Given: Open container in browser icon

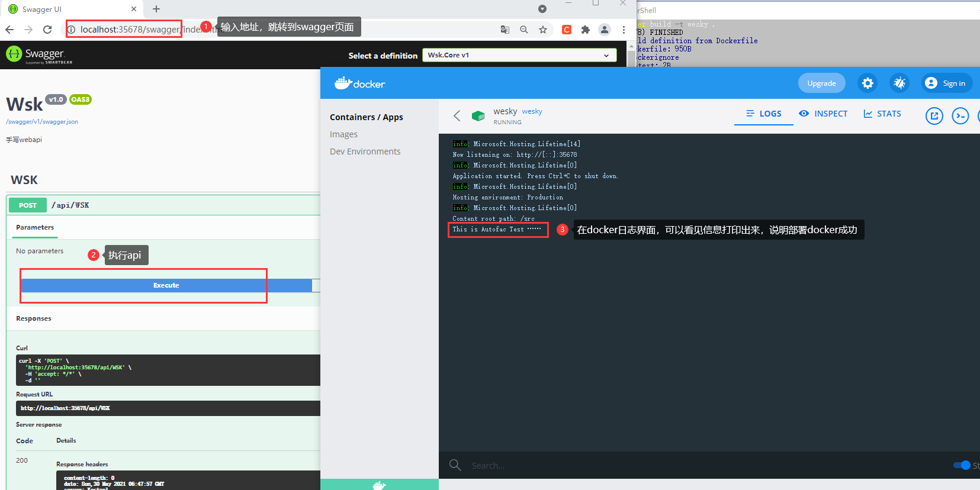Looking at the screenshot, I should click(x=934, y=116).
